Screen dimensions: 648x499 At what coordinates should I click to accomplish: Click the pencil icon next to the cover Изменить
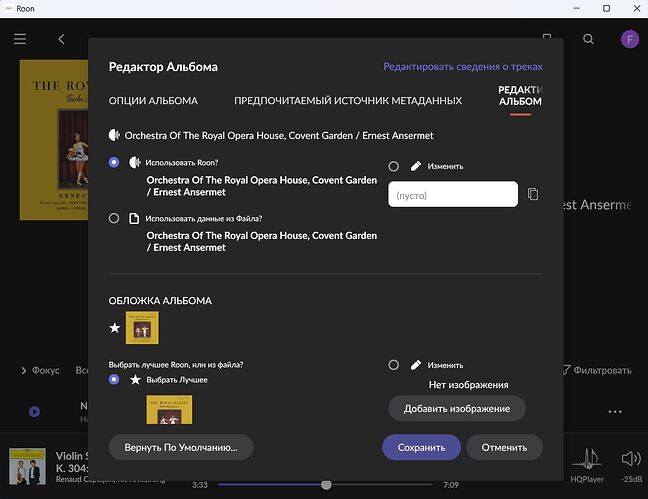click(416, 365)
